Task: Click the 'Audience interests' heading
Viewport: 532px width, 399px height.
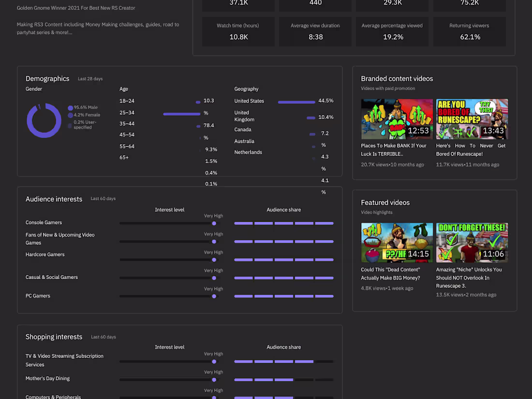Action: click(x=54, y=199)
